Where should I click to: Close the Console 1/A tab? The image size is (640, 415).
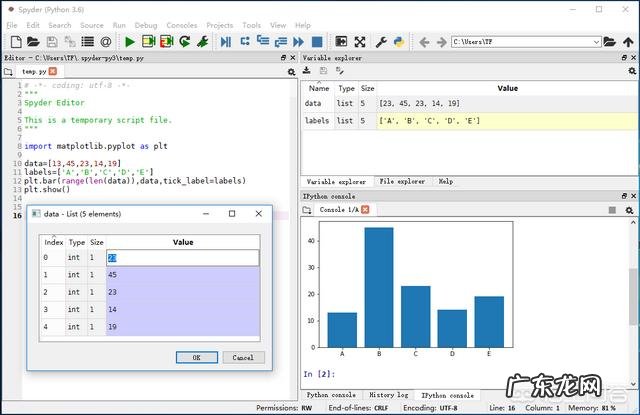coord(364,210)
